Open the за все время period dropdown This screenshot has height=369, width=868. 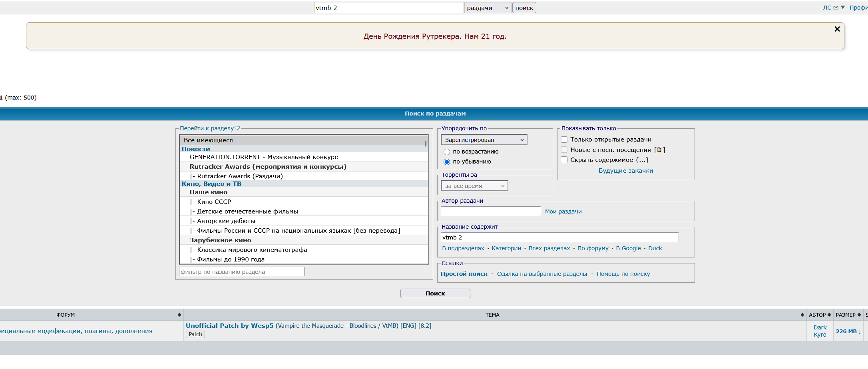[474, 186]
